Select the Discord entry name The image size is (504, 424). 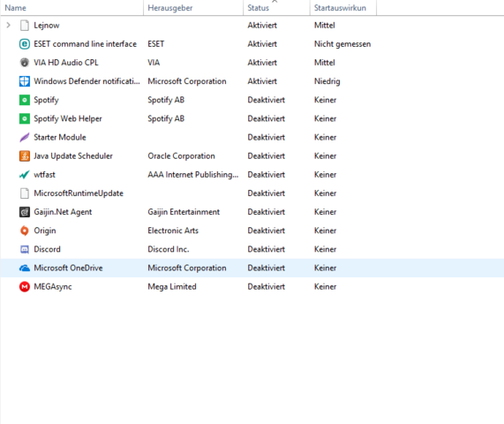tap(47, 249)
